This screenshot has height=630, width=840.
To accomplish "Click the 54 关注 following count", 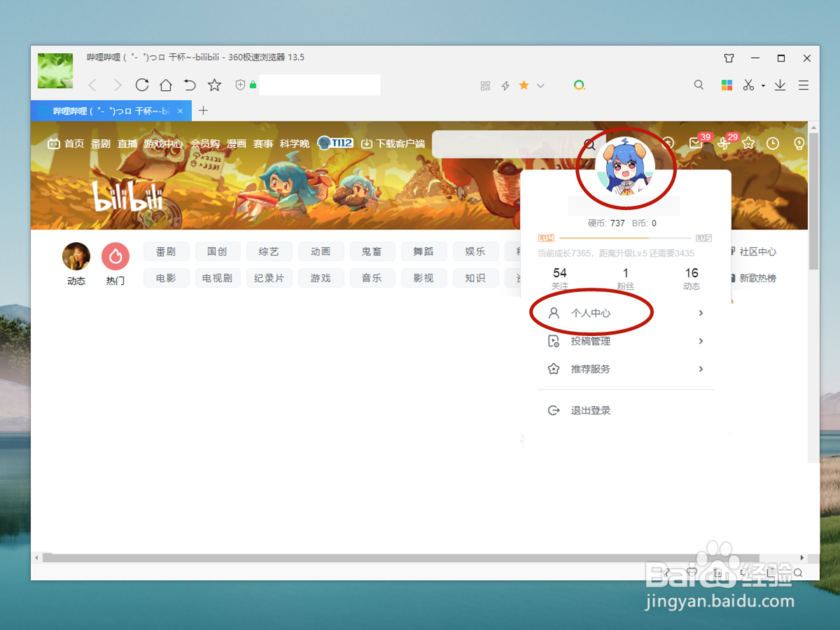I will (x=560, y=279).
